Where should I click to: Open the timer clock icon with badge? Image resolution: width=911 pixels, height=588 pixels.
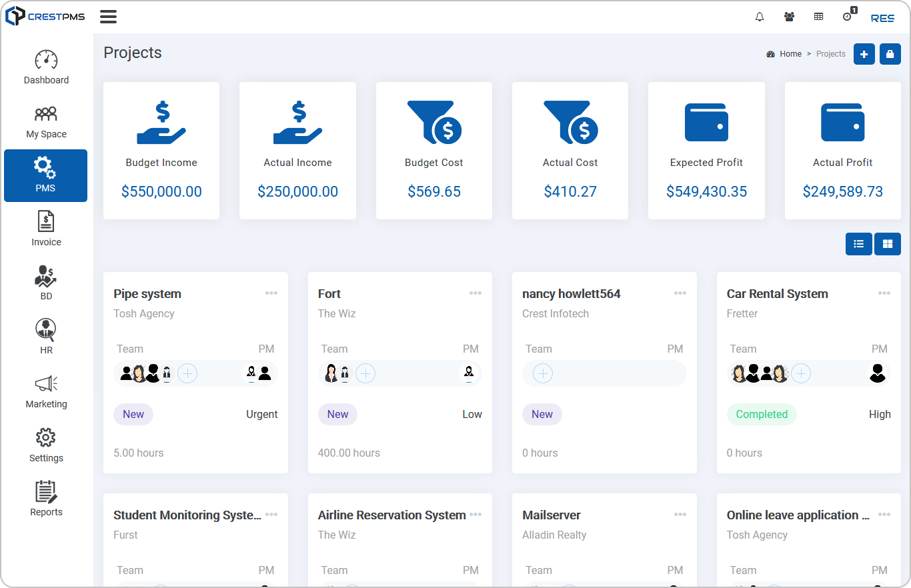(x=848, y=16)
